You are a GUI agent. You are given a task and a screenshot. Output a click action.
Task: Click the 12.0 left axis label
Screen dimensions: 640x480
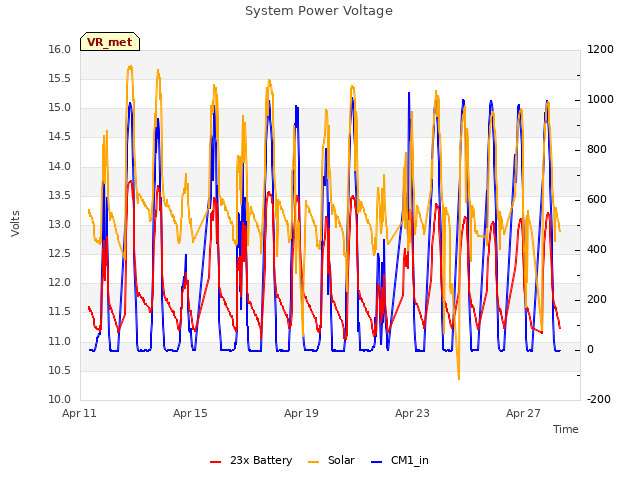(60, 282)
